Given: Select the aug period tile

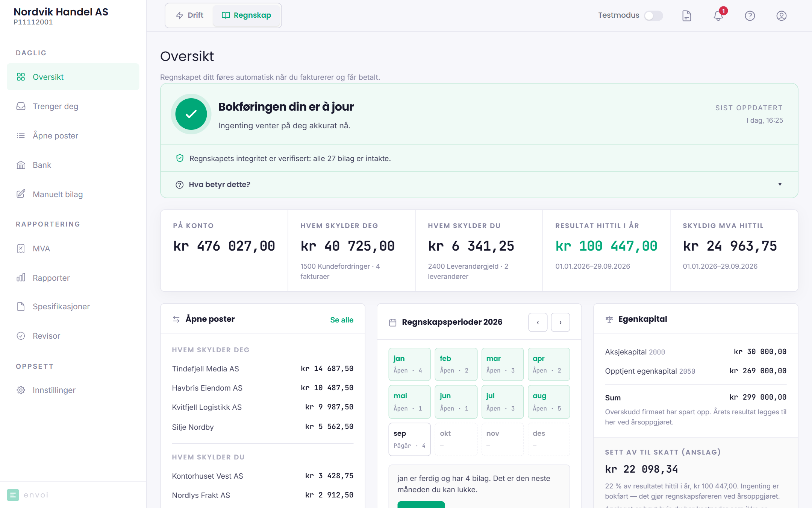Looking at the screenshot, I should (549, 402).
